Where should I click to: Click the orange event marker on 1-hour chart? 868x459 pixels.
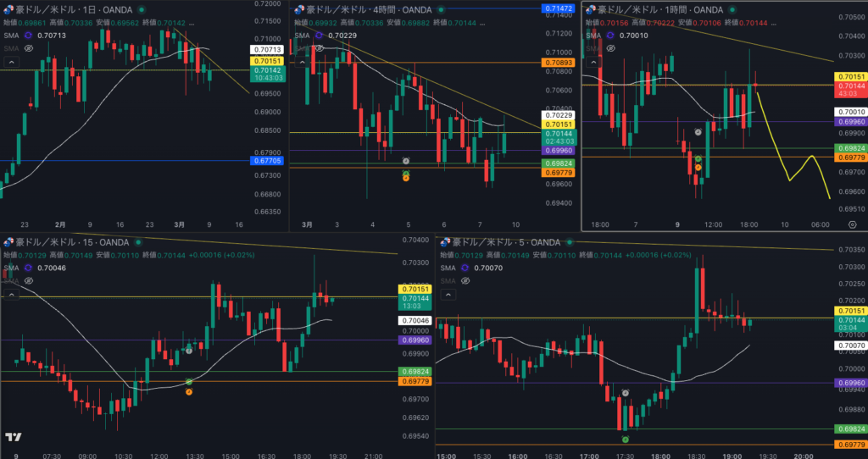pyautogui.click(x=698, y=168)
